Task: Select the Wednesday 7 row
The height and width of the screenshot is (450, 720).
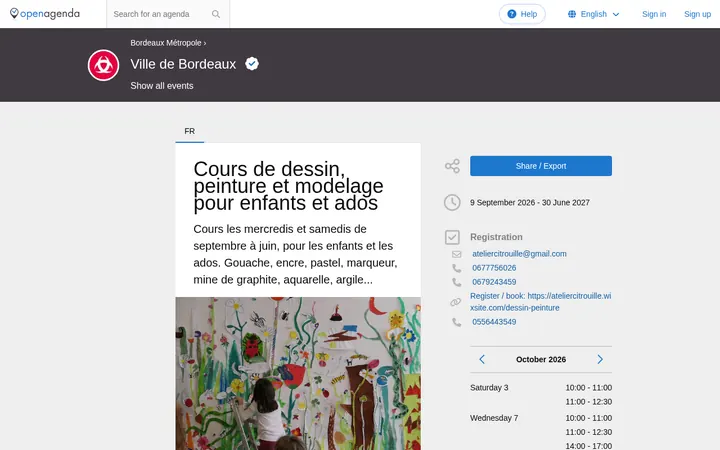Action: [x=540, y=432]
